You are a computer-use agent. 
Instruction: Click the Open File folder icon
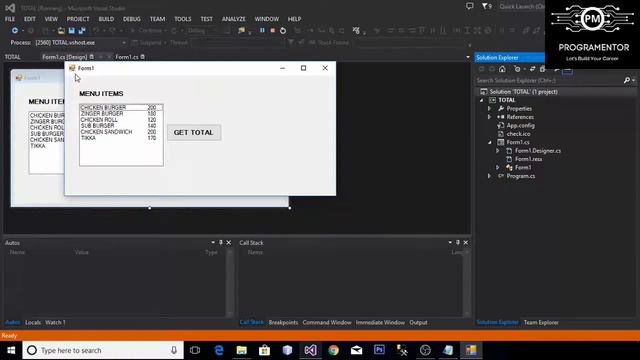[61, 31]
